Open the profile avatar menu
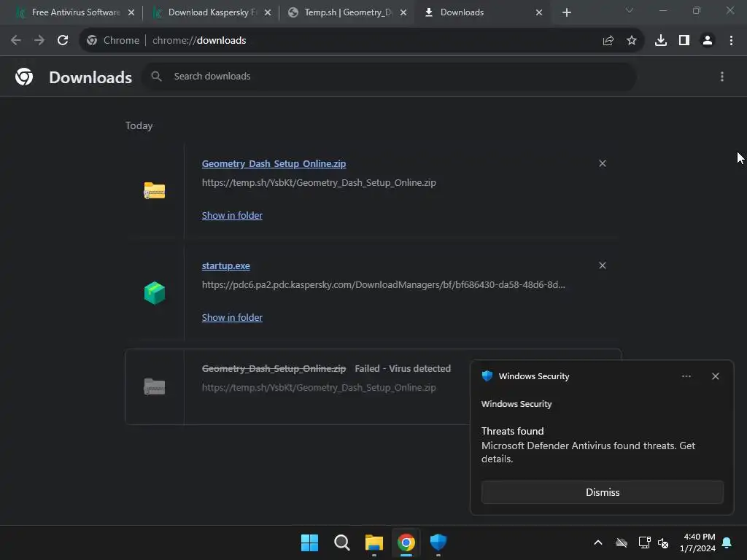 click(x=708, y=41)
